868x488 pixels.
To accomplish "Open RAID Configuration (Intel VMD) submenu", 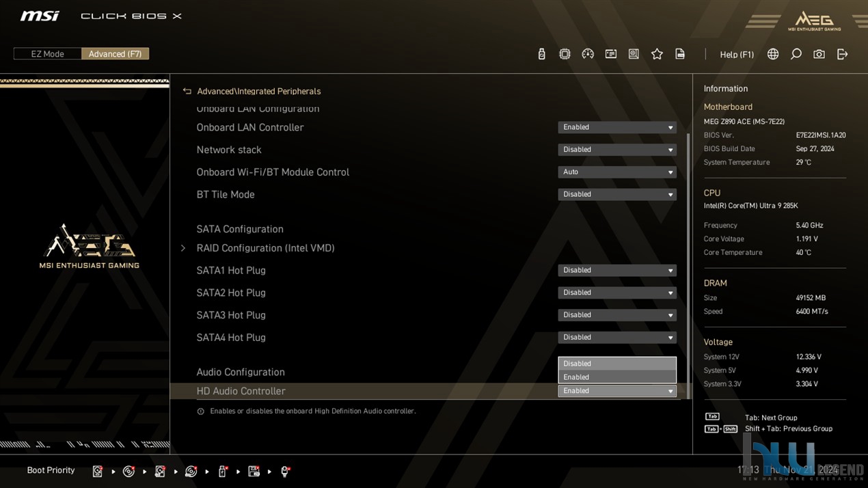I will pos(265,248).
